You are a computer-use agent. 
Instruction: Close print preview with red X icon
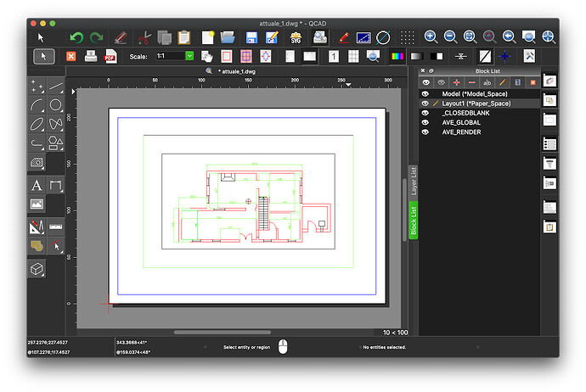pos(71,56)
